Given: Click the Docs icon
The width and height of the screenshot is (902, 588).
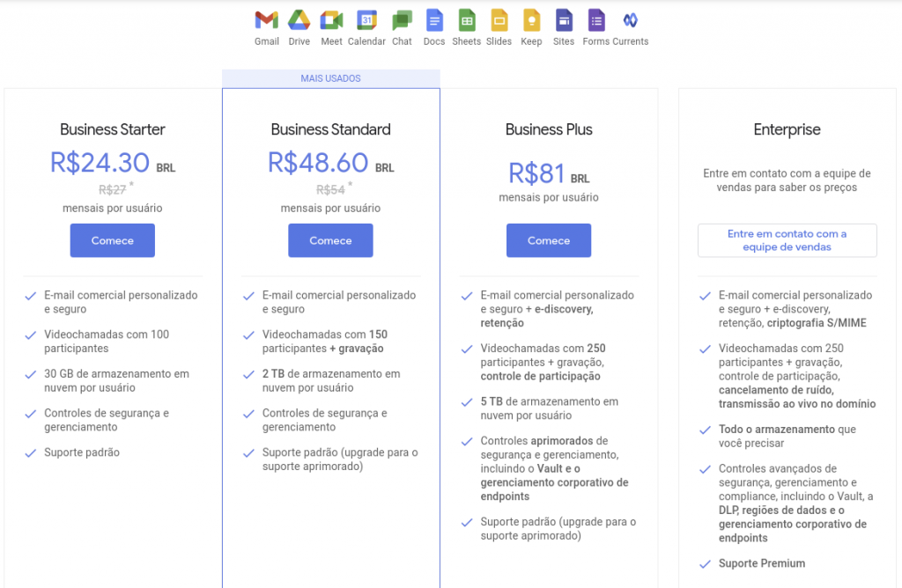Looking at the screenshot, I should (434, 21).
